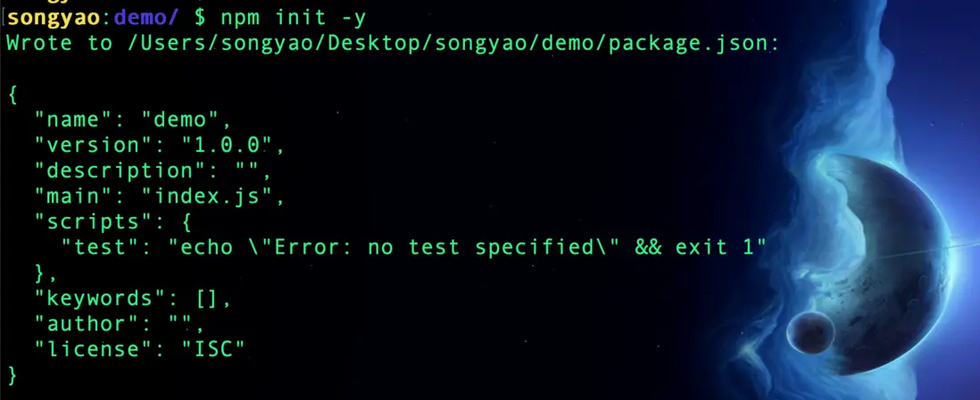Click the demo/ directory in the prompt
Screen dimensions: 980x400
point(145,17)
